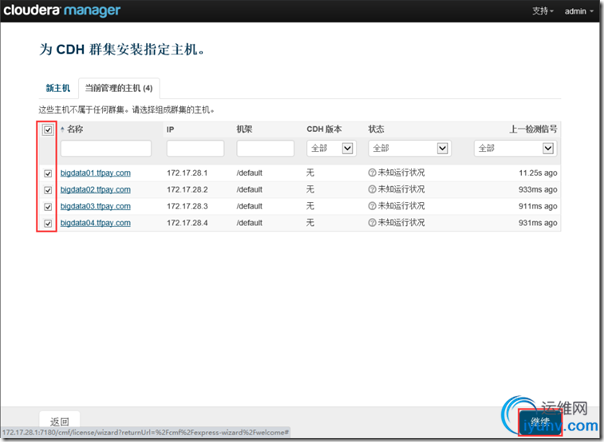Focus the IP filter input field
The width and height of the screenshot is (604, 442).
coord(195,148)
